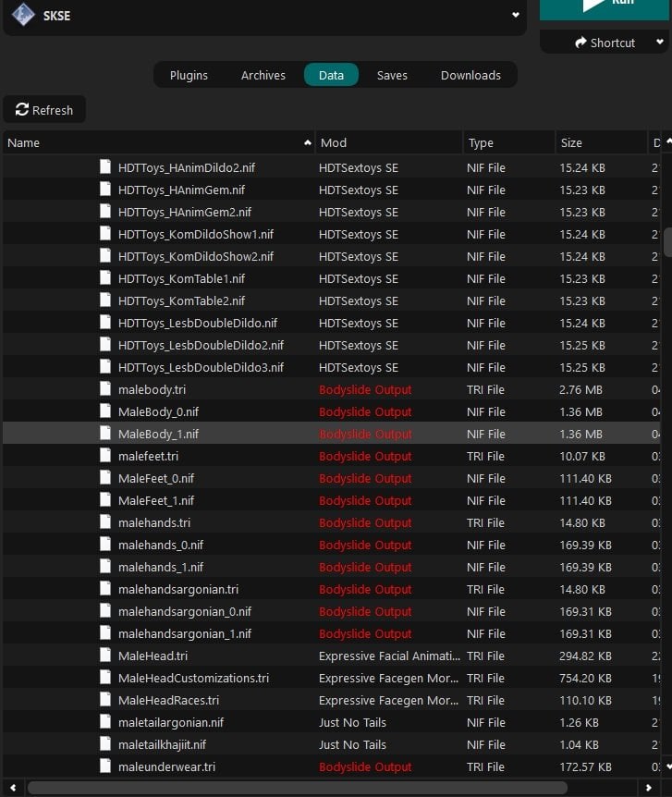Click the file icon of MaleFeet_1.nif
Image resolution: width=672 pixels, height=797 pixels.
pyautogui.click(x=105, y=499)
